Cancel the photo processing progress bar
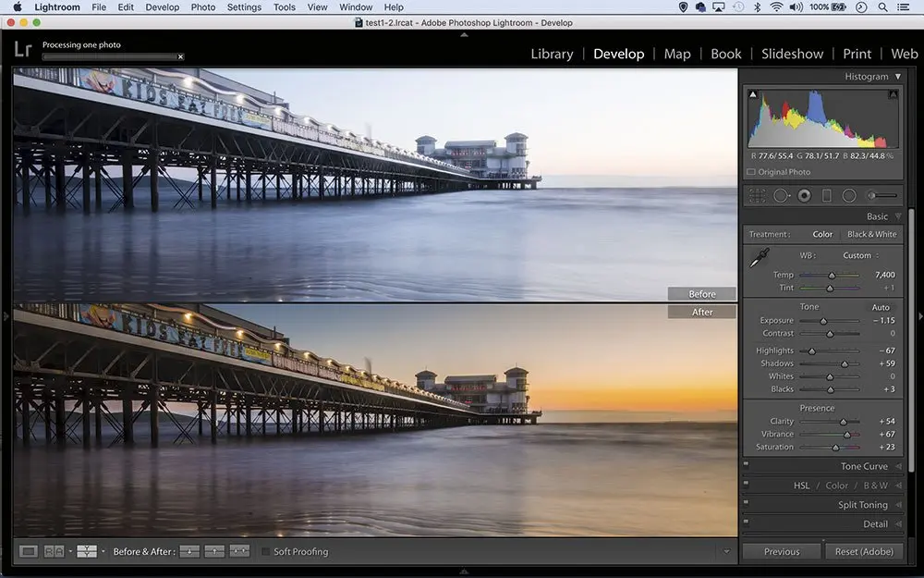924x578 pixels. (180, 56)
